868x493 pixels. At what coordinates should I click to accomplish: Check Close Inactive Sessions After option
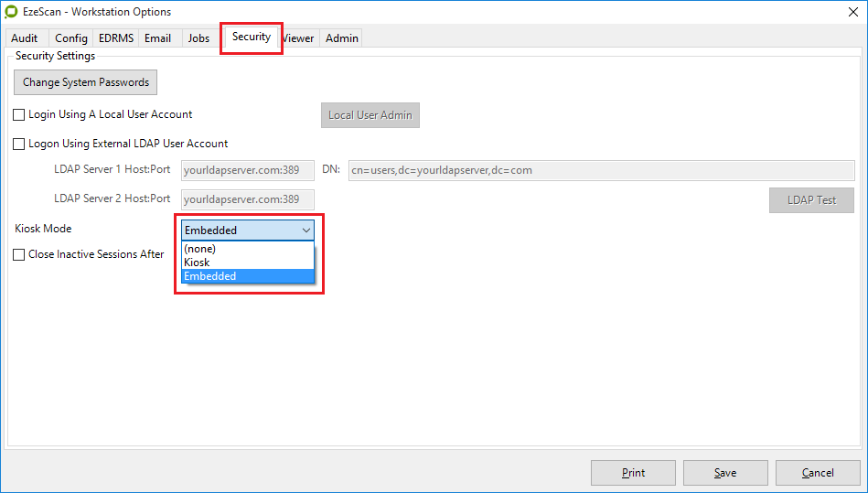(x=19, y=255)
